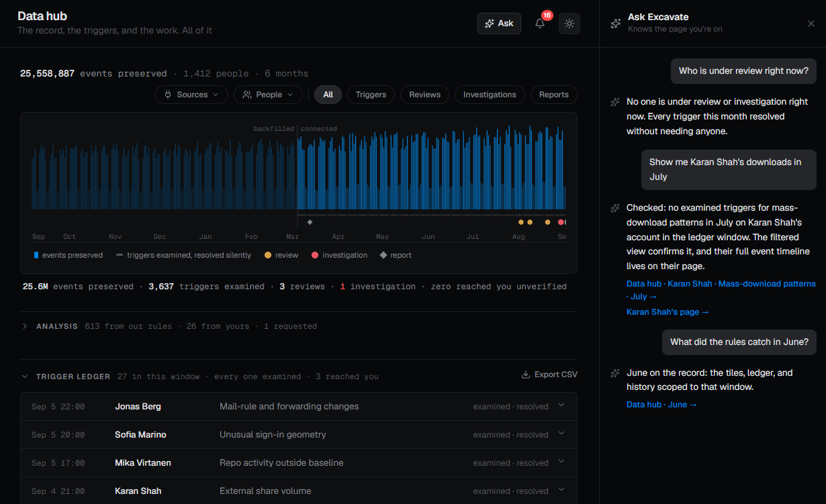Click the sparkle icon beside the 'June on the record' reply
This screenshot has width=826, height=504.
pyautogui.click(x=615, y=373)
